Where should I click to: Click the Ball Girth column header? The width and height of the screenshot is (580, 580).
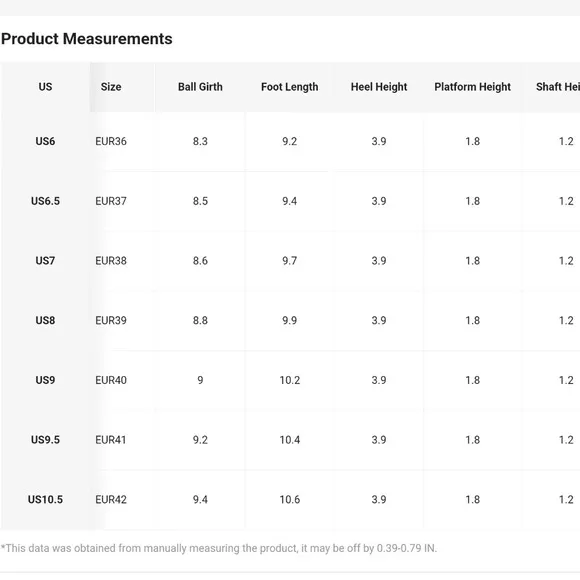point(200,87)
